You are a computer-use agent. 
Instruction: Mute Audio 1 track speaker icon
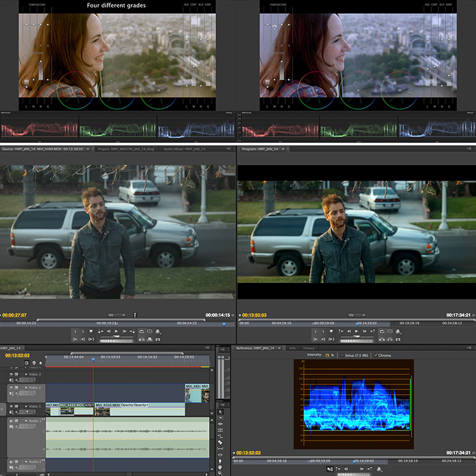click(11, 420)
